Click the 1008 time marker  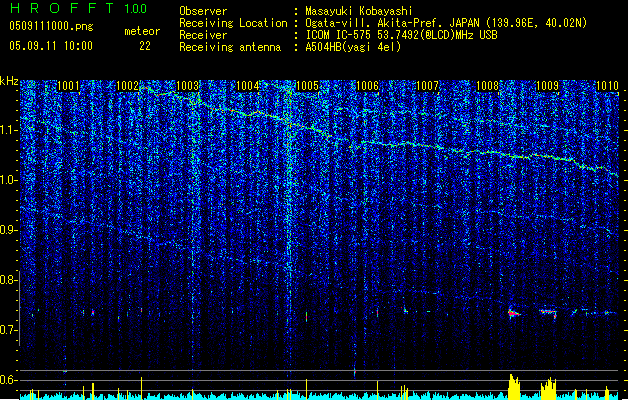click(x=487, y=86)
